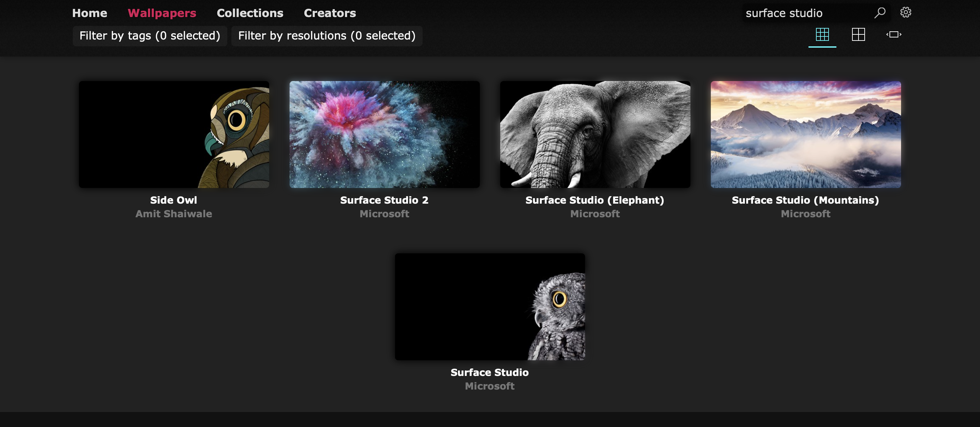980x427 pixels.
Task: Click Microsoft under Surface Studio (Mountains)
Action: pos(806,214)
